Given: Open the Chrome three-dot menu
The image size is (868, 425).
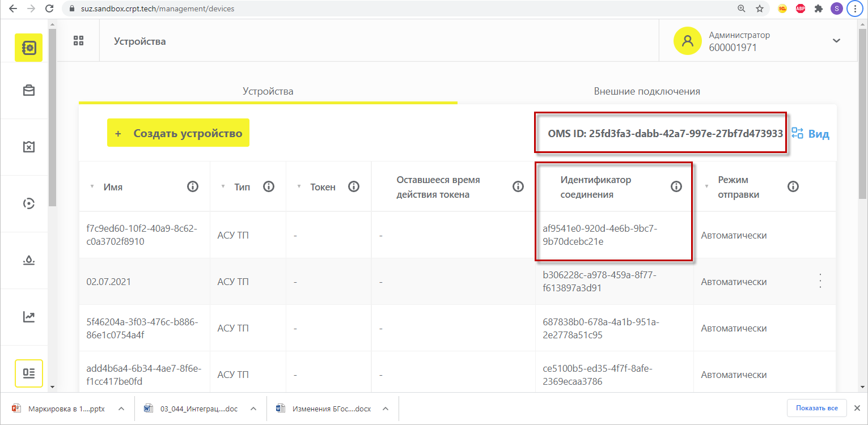Looking at the screenshot, I should (856, 8).
